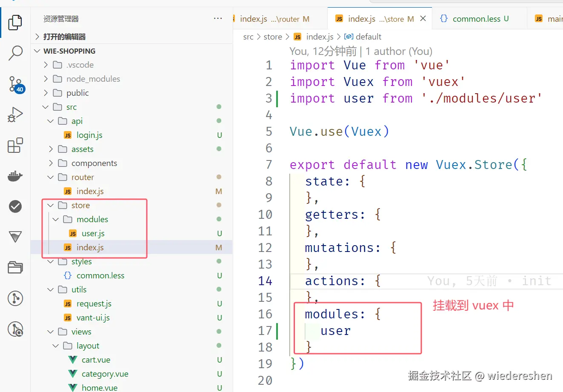563x392 pixels.
Task: Expand the components folder
Action: click(x=51, y=163)
